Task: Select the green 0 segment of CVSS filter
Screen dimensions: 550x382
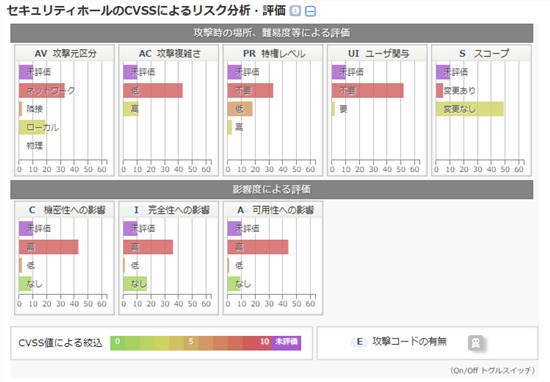Action: [x=118, y=343]
